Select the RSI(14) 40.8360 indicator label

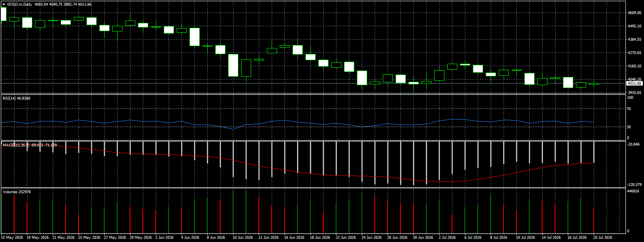(17, 98)
